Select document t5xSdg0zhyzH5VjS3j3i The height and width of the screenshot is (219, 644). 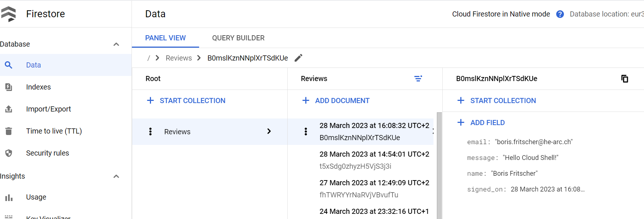[374, 160]
